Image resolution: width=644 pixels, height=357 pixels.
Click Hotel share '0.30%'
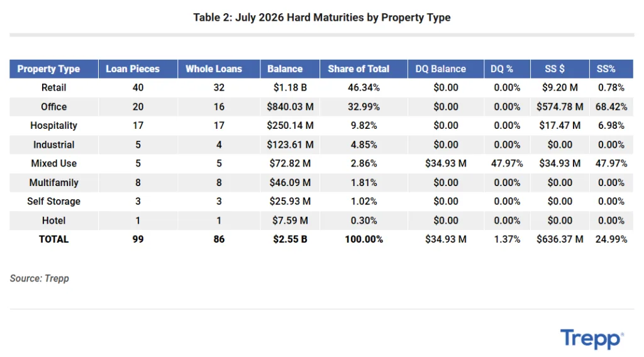[364, 221]
